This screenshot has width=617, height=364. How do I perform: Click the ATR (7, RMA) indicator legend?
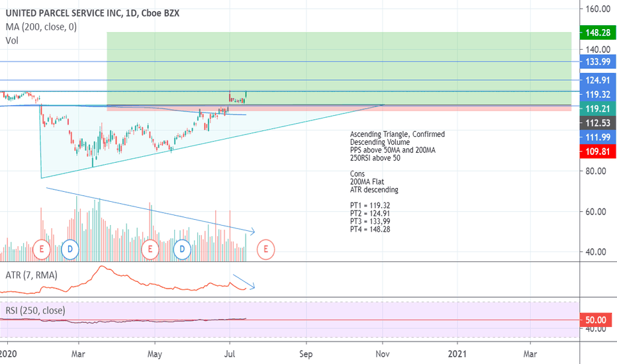pos(32,275)
